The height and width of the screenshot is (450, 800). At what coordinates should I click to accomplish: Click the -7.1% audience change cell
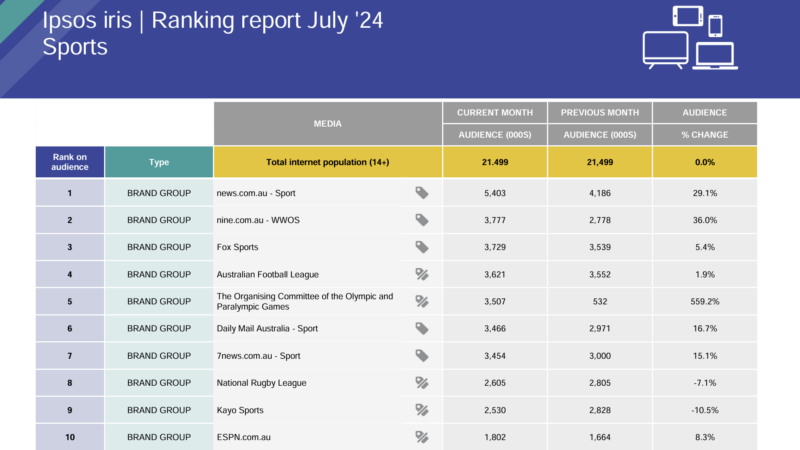pos(705,383)
